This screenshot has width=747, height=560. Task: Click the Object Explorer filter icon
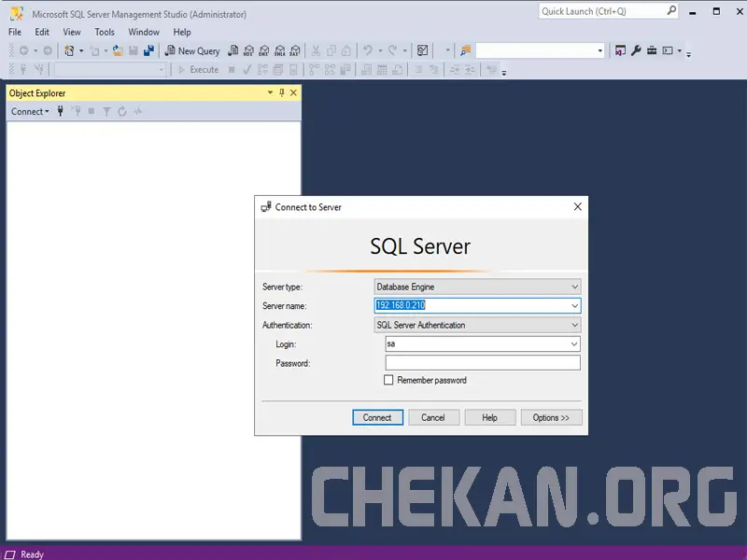point(106,111)
